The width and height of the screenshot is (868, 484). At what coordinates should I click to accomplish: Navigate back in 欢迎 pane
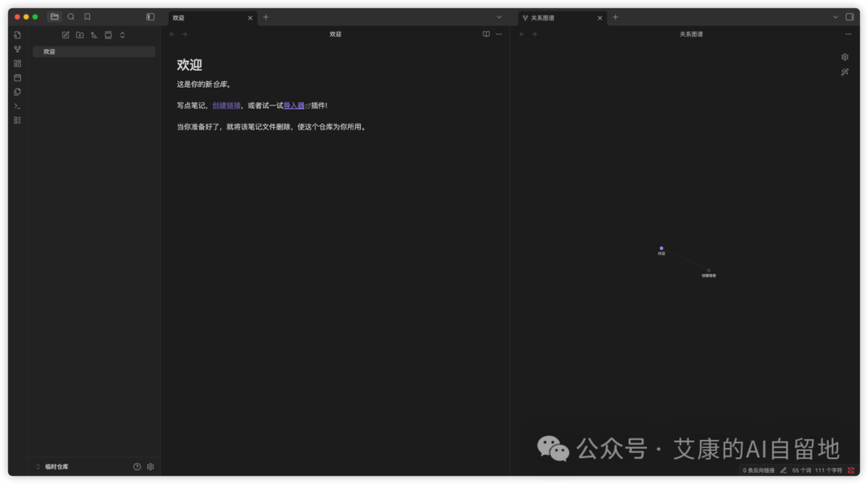(172, 35)
